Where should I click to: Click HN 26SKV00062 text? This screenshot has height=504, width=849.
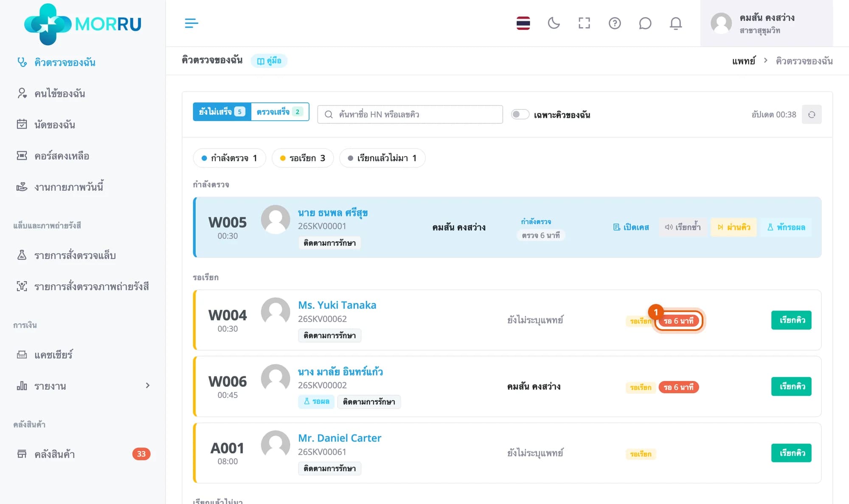322,319
